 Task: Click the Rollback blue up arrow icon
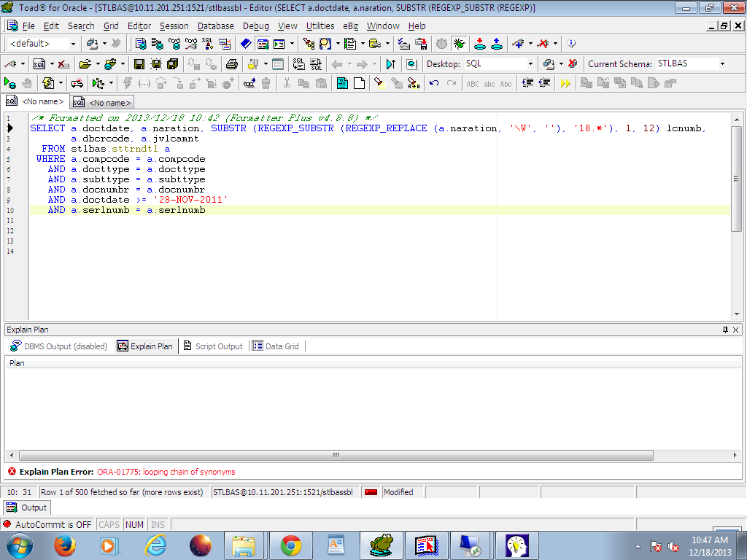pyautogui.click(x=496, y=44)
